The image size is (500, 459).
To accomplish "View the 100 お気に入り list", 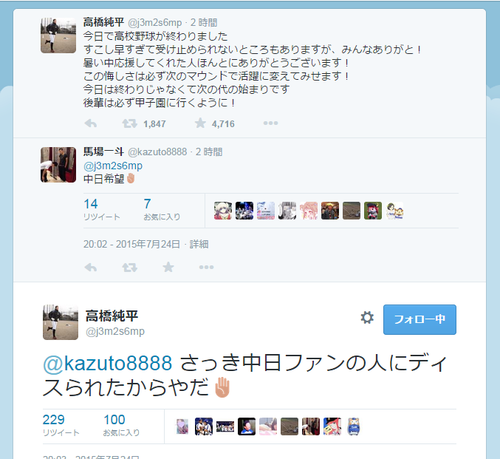I will 121,425.
